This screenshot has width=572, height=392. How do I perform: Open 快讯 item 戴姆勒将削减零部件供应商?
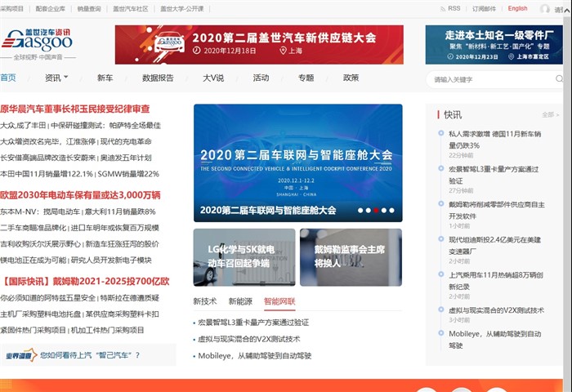[x=497, y=211]
